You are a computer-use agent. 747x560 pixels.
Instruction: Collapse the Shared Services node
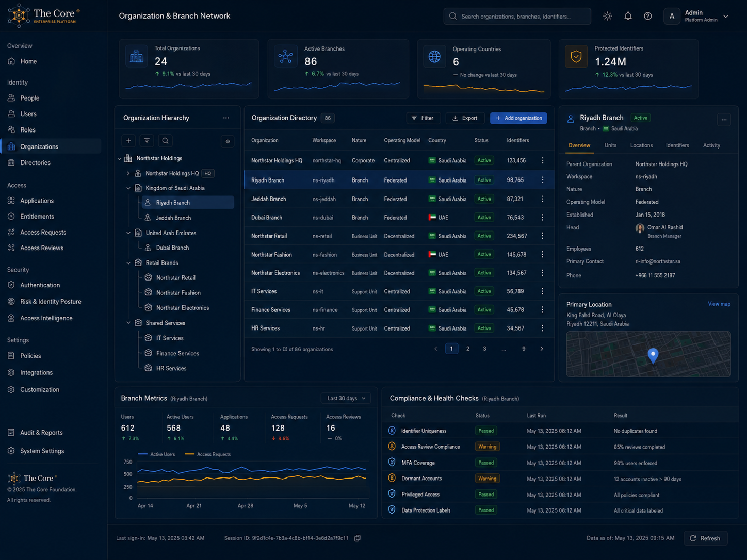point(128,323)
